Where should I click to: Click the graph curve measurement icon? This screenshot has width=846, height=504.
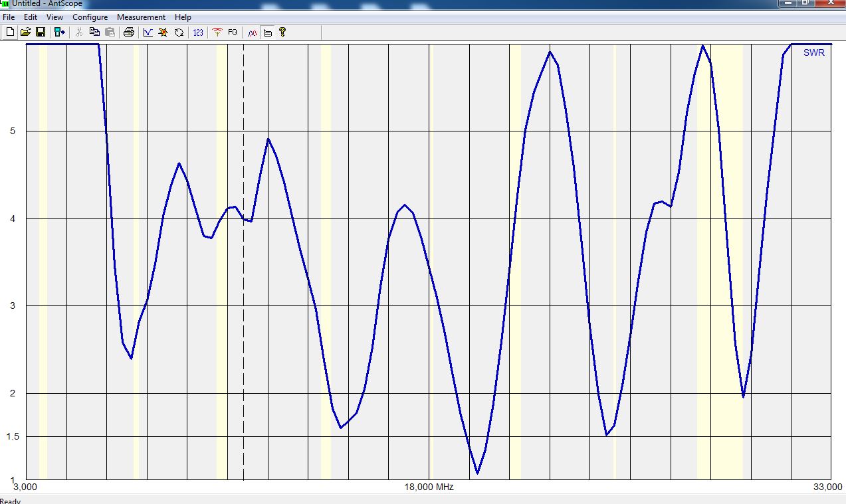pyautogui.click(x=148, y=32)
